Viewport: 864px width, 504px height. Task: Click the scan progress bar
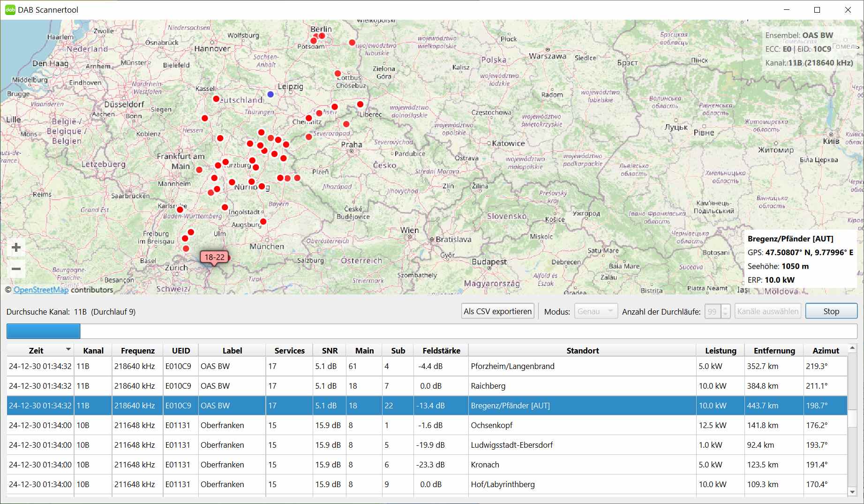tap(431, 331)
